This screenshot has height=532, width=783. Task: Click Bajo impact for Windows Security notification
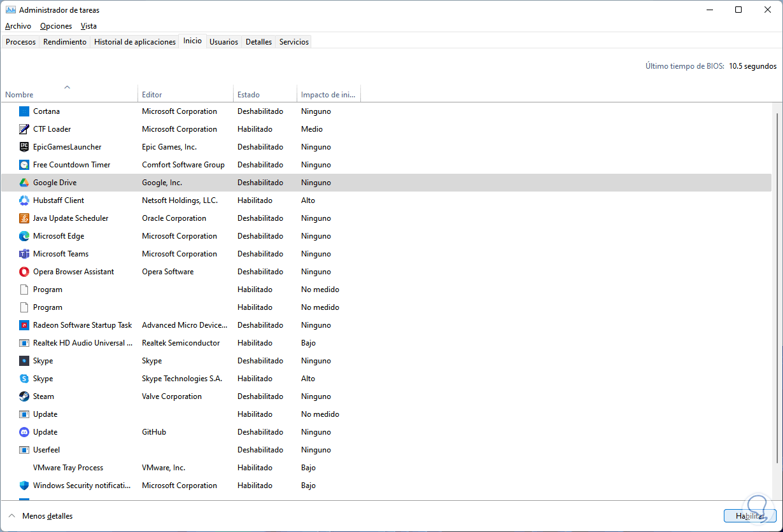point(308,486)
